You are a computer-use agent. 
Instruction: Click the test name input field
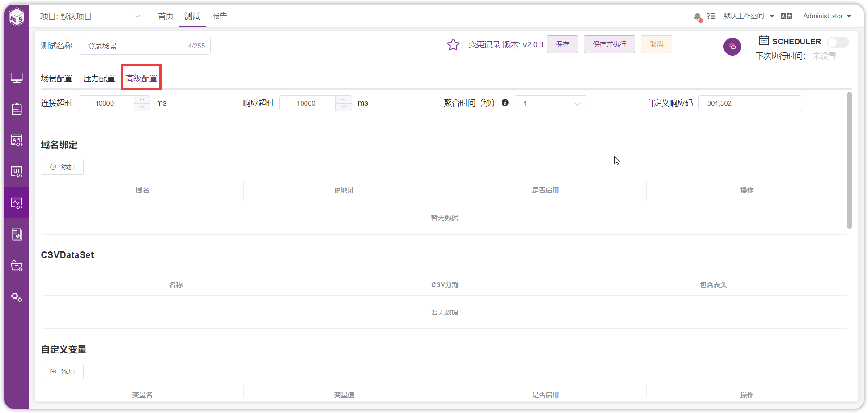pyautogui.click(x=145, y=46)
